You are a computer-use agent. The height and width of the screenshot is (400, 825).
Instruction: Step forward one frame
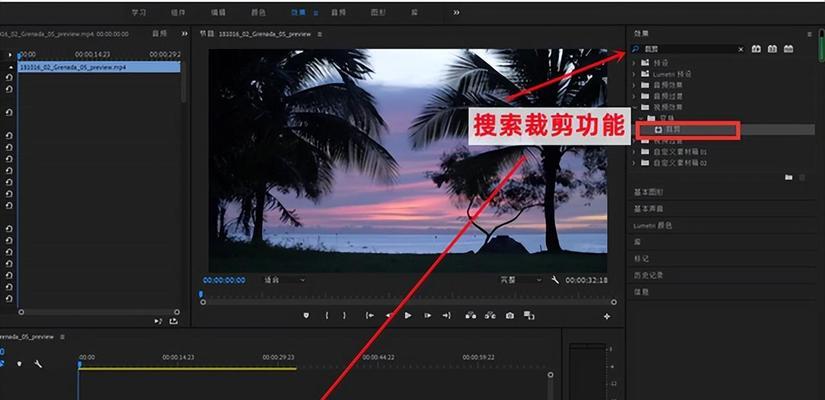(428, 315)
